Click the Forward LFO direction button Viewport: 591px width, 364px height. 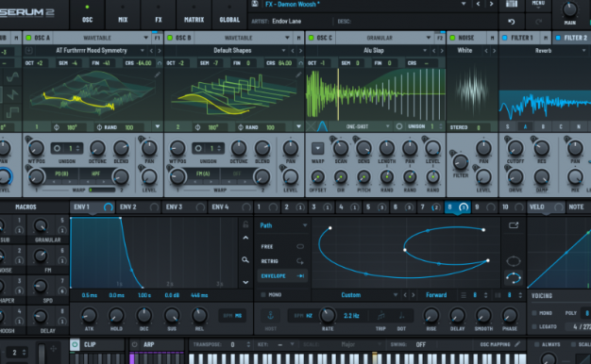(x=436, y=295)
